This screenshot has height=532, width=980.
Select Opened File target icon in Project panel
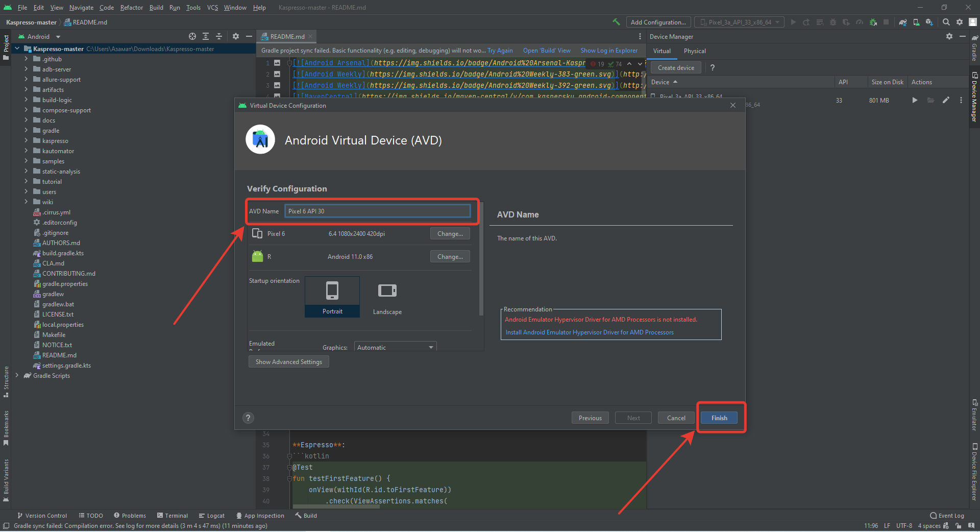click(192, 36)
